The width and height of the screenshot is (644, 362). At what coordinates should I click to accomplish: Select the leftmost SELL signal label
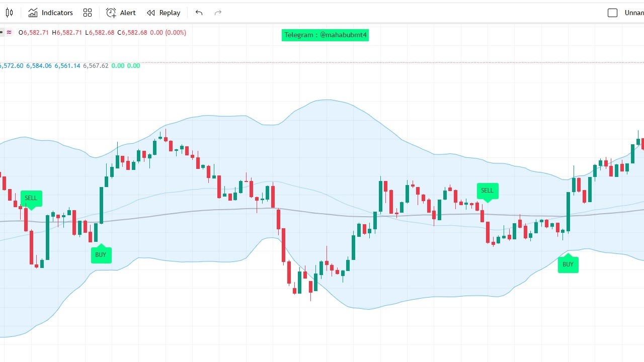coord(31,199)
